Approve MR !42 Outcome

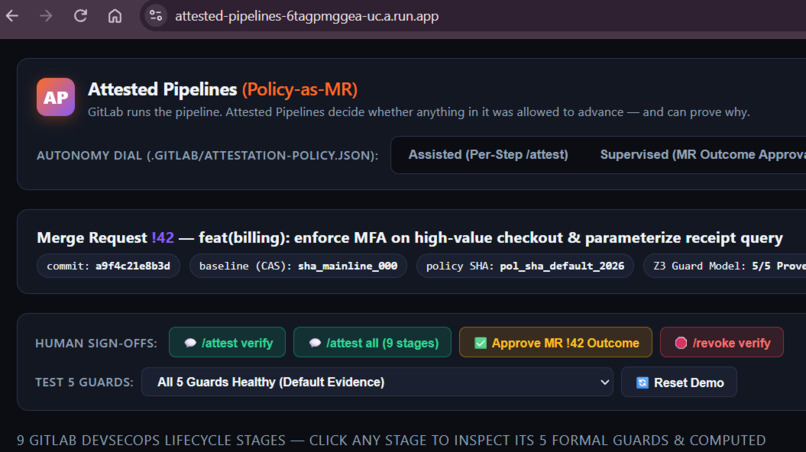pyautogui.click(x=556, y=342)
